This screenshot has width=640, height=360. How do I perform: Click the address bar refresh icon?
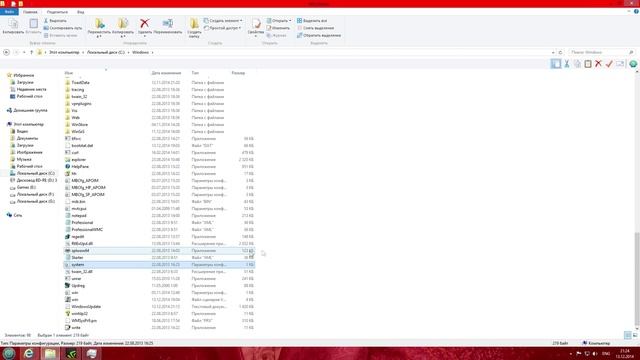560,52
